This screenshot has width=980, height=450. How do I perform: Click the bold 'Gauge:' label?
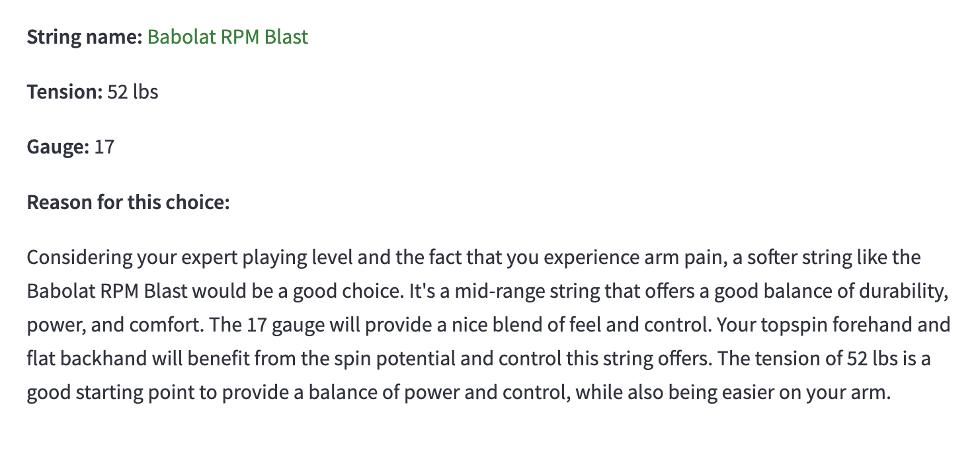click(58, 147)
